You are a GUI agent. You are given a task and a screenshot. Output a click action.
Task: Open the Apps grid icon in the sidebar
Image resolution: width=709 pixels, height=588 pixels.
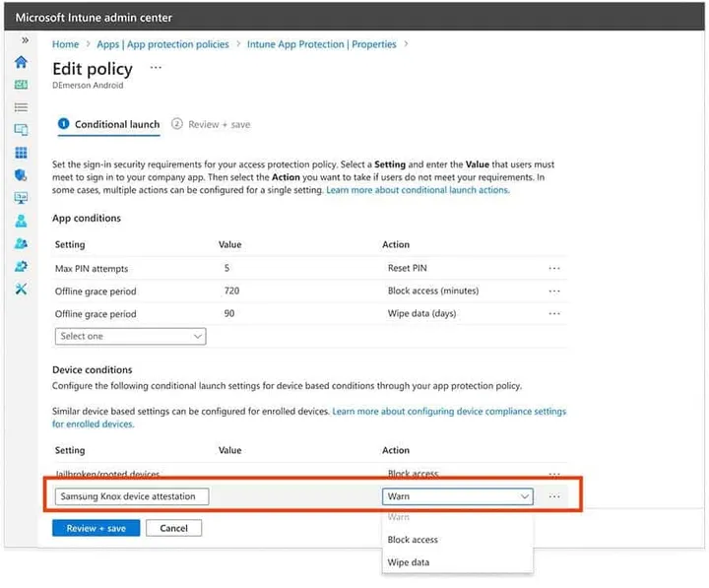pos(22,153)
